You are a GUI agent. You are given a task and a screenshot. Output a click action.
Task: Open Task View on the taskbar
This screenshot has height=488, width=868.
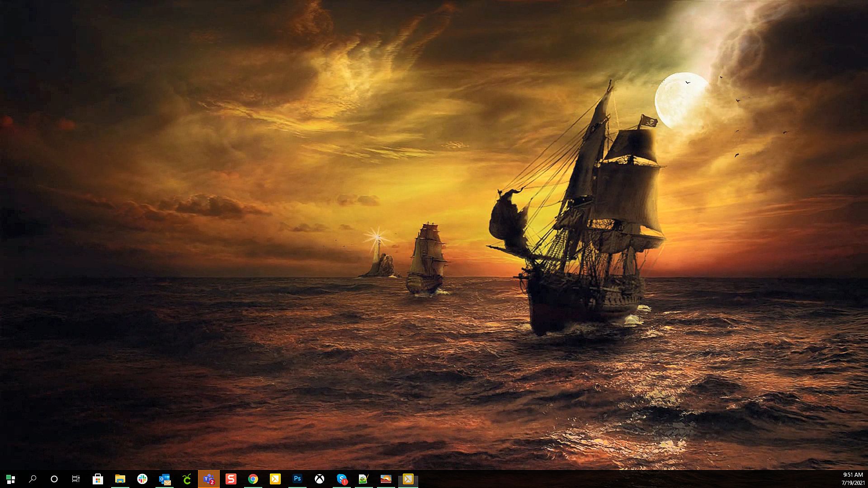click(76, 479)
